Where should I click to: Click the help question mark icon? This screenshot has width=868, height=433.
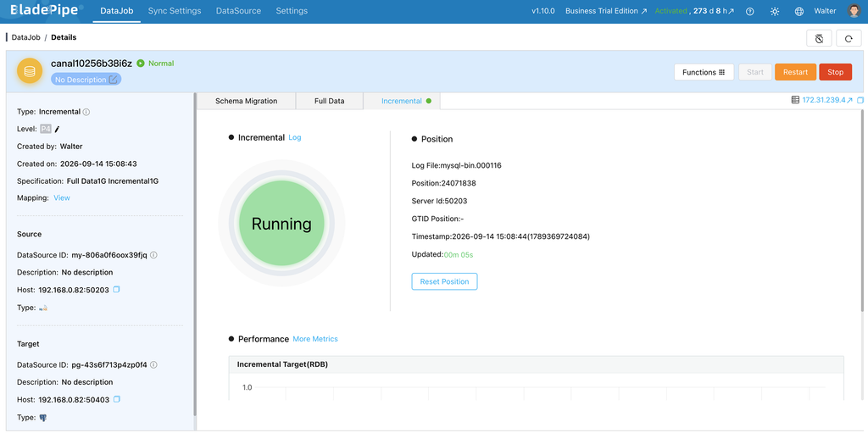point(749,11)
